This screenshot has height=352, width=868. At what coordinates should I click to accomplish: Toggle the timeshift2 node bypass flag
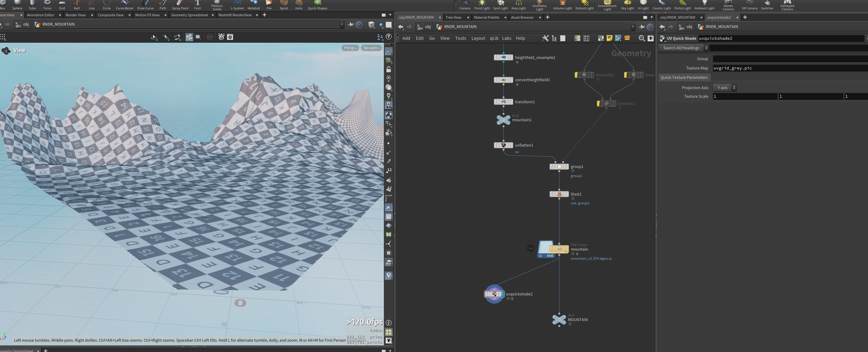tap(577, 75)
